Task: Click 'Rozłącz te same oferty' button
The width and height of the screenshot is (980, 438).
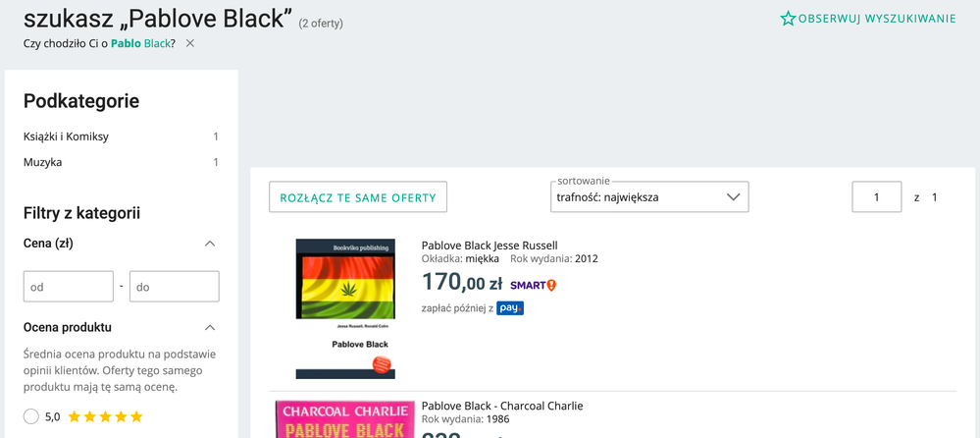Action: tap(358, 197)
